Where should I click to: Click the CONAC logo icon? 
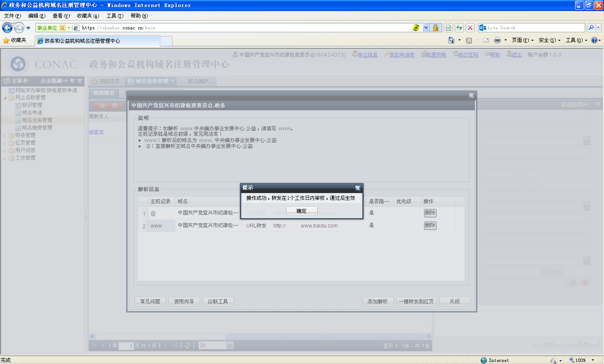point(18,64)
